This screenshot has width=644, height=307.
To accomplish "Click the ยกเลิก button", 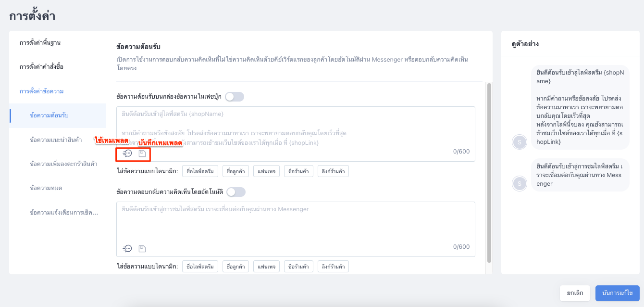I will 575,293.
